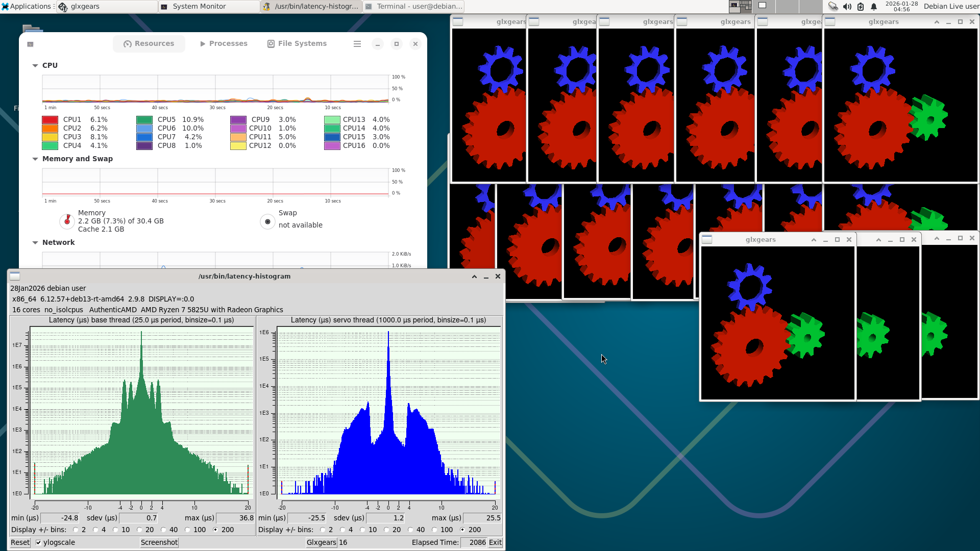The width and height of the screenshot is (980, 551).
Task: Select servo thread bins radio 100
Action: coord(434,530)
